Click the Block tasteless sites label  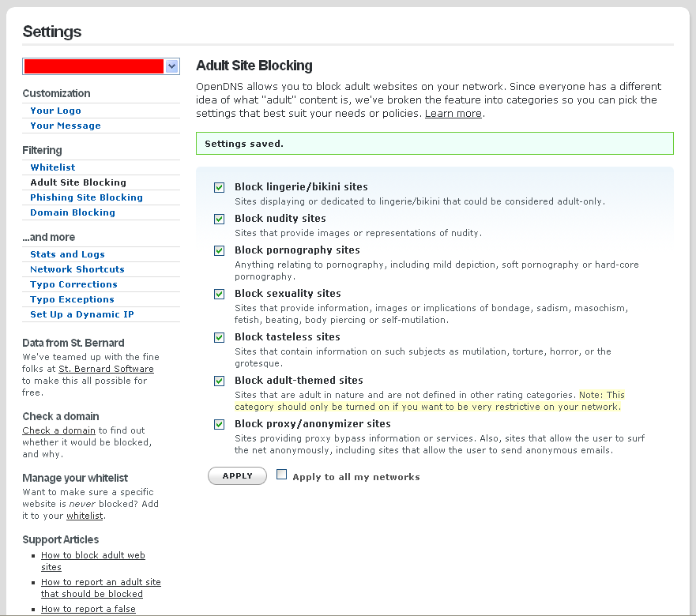(x=288, y=337)
